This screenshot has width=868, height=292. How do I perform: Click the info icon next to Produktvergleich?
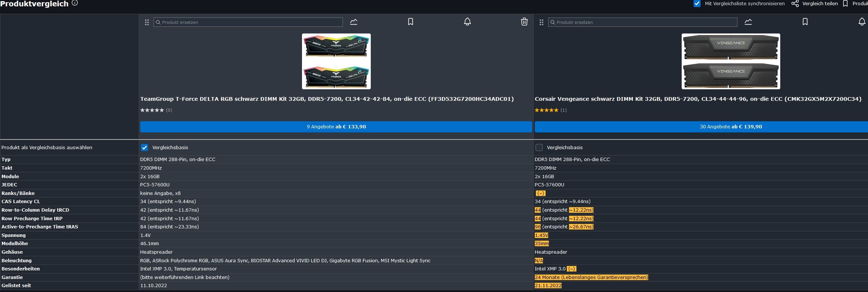coord(75,3)
